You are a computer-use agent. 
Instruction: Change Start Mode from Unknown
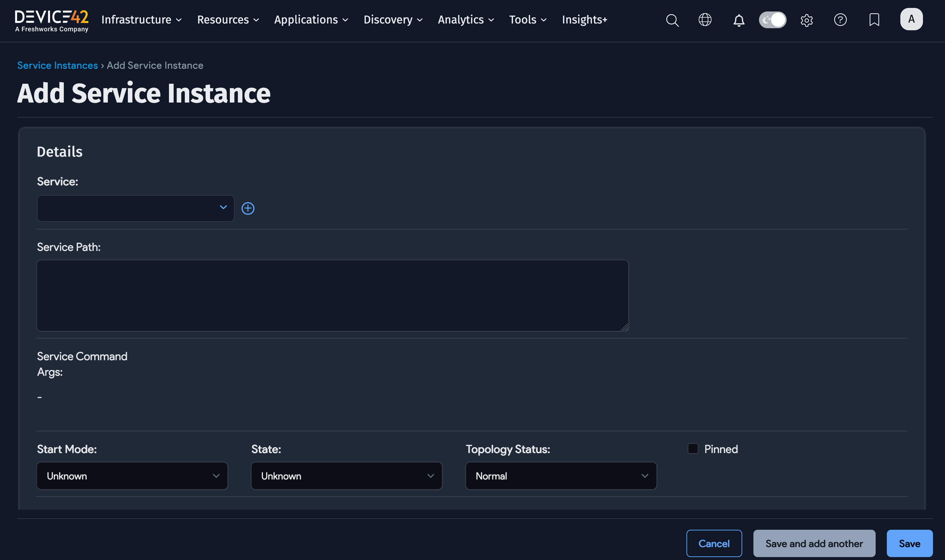tap(132, 475)
